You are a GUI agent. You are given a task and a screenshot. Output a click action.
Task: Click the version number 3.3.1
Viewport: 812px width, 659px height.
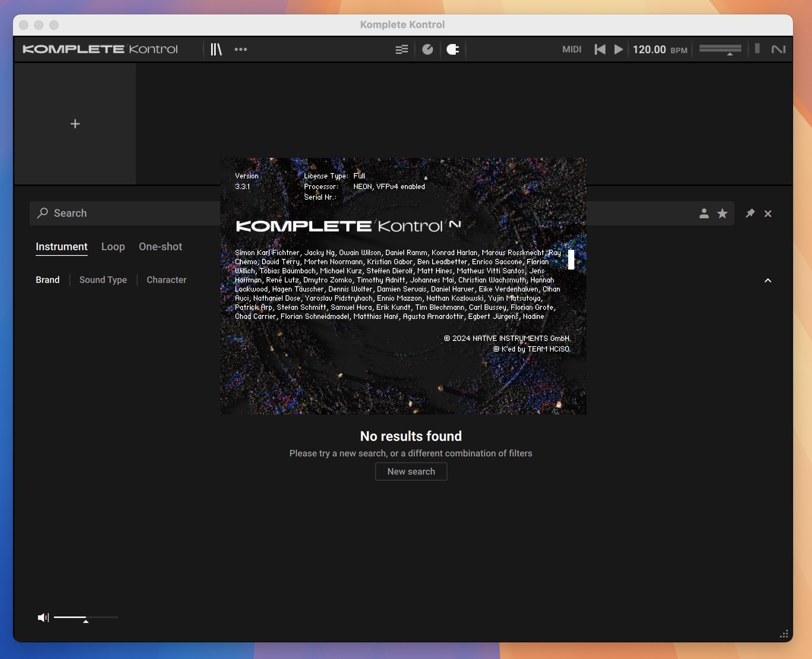tap(242, 186)
